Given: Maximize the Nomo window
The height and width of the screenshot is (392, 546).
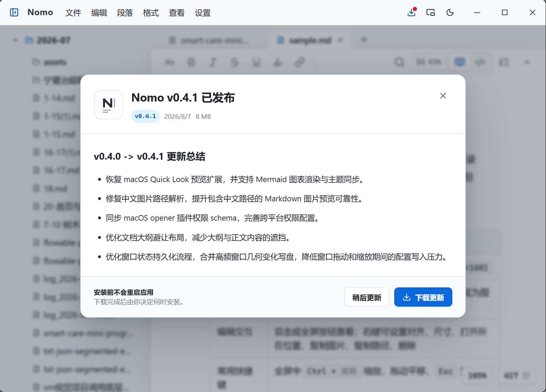Looking at the screenshot, I should click(x=505, y=13).
